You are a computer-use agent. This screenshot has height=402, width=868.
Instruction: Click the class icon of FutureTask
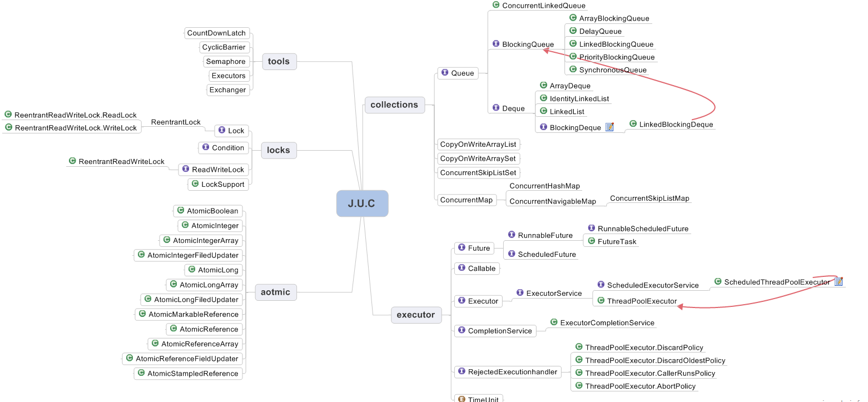tap(592, 241)
